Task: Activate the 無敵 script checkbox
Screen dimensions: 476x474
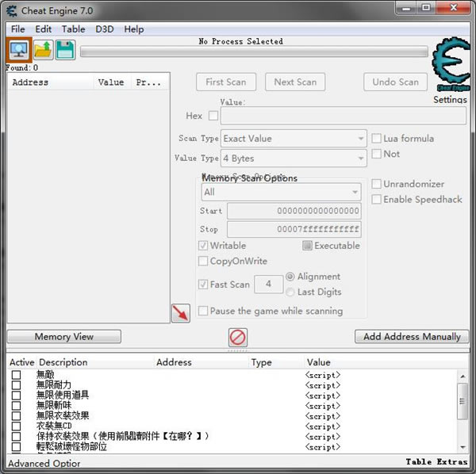Action: [x=16, y=375]
